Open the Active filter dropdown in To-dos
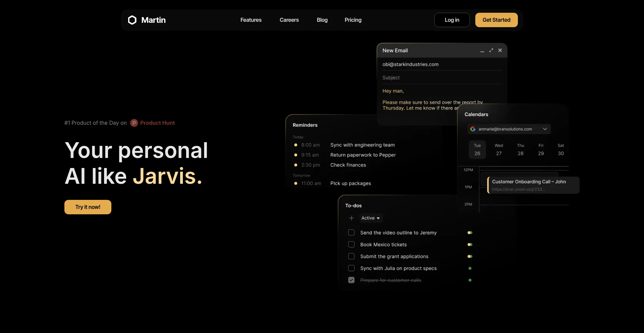Screen dimensions: 644x333 (x=371, y=218)
